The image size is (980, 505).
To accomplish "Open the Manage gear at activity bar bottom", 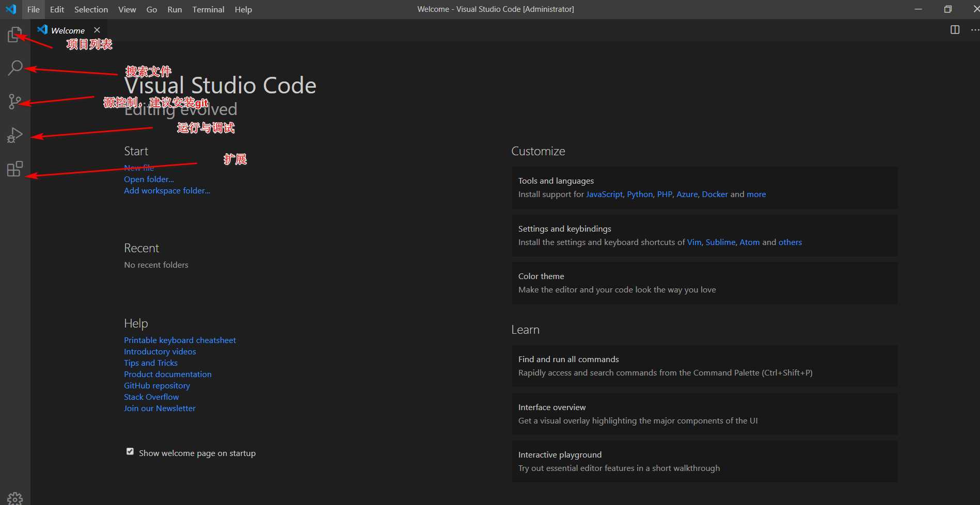I will pos(15,498).
